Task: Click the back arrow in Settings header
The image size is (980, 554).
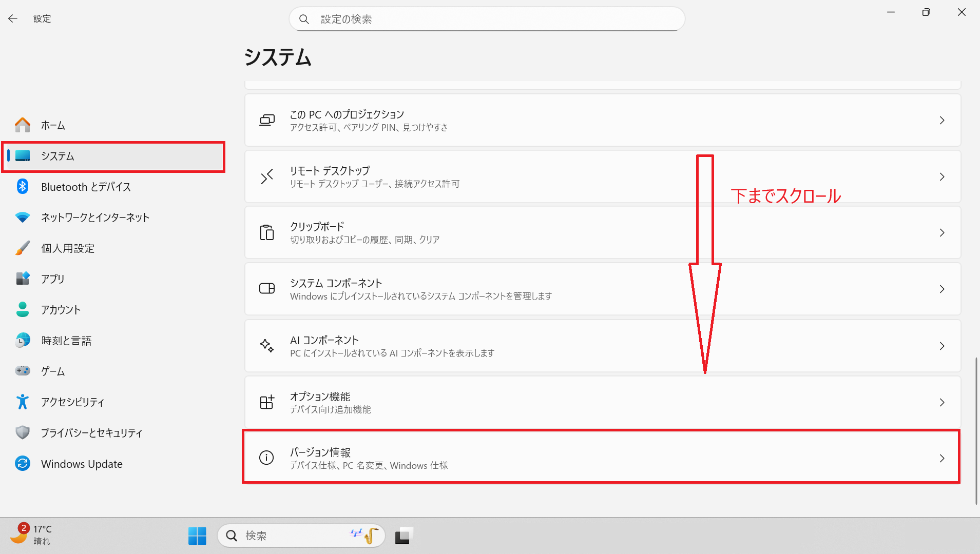Action: point(13,19)
